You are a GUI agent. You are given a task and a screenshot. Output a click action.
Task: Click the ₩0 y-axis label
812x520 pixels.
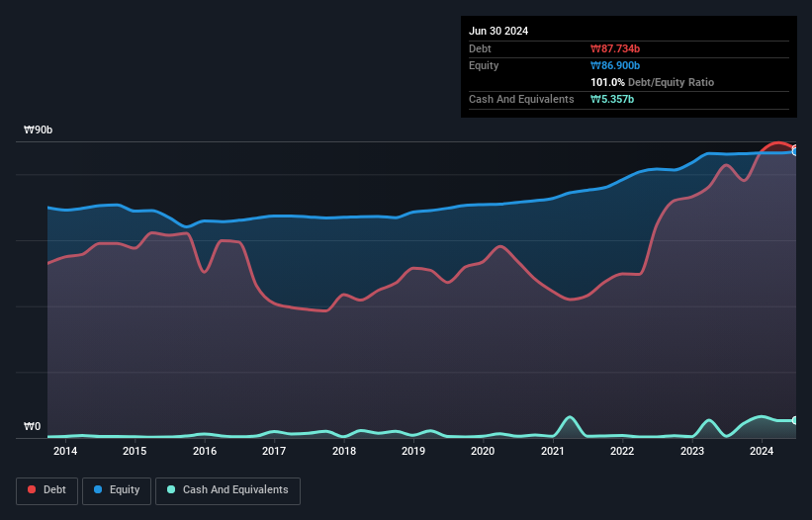tap(32, 426)
